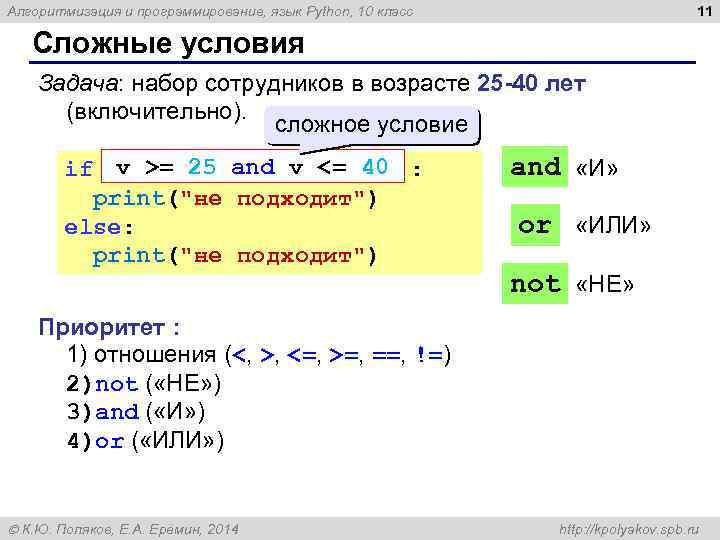
Task: Click the label «ИЛИ» beside or
Action: point(613,225)
